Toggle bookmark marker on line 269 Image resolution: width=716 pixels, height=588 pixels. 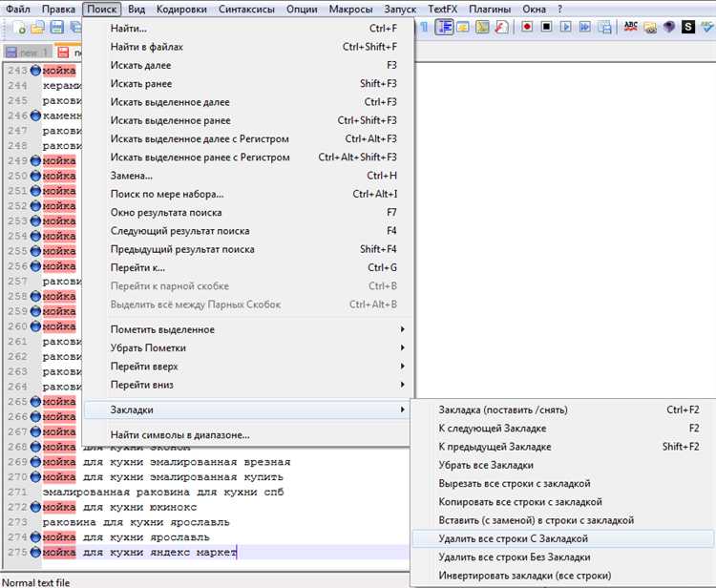(x=35, y=462)
